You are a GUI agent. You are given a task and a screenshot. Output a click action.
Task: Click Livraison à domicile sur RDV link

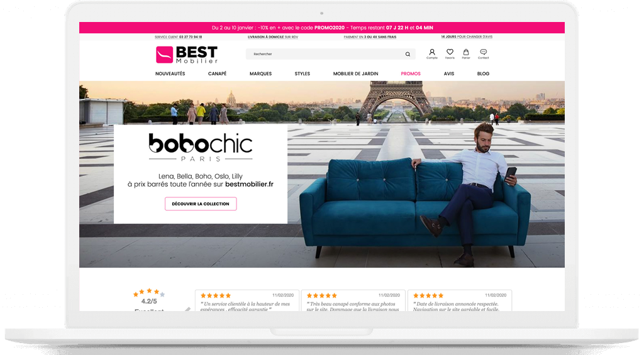[x=273, y=37]
